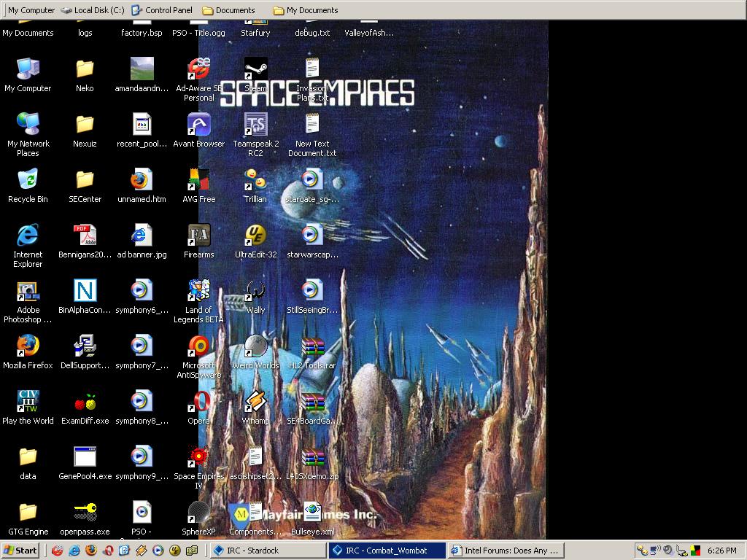This screenshot has width=747, height=560.
Task: Click the Weird Worlds game icon
Action: pyautogui.click(x=255, y=347)
